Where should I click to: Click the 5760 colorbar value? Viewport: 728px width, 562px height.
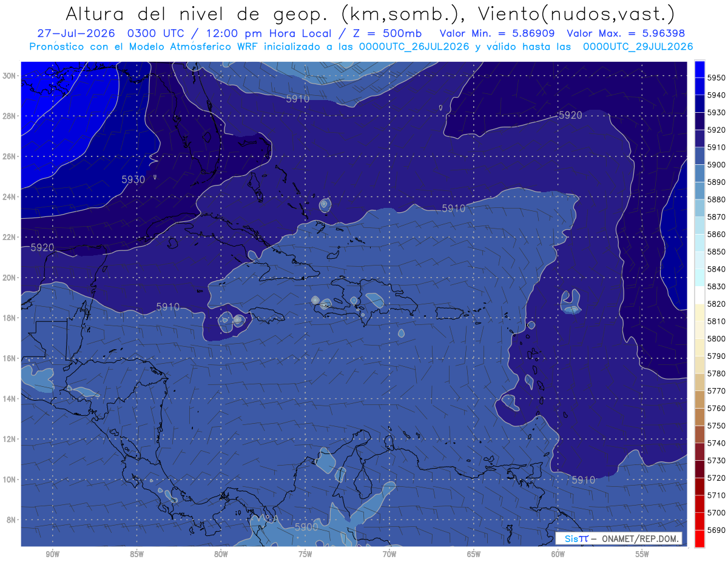pos(716,409)
